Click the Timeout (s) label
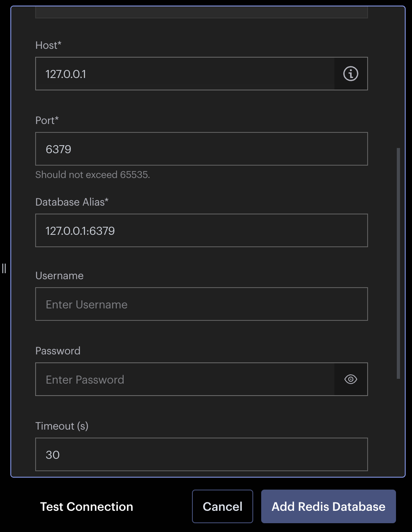412x532 pixels. click(x=62, y=426)
